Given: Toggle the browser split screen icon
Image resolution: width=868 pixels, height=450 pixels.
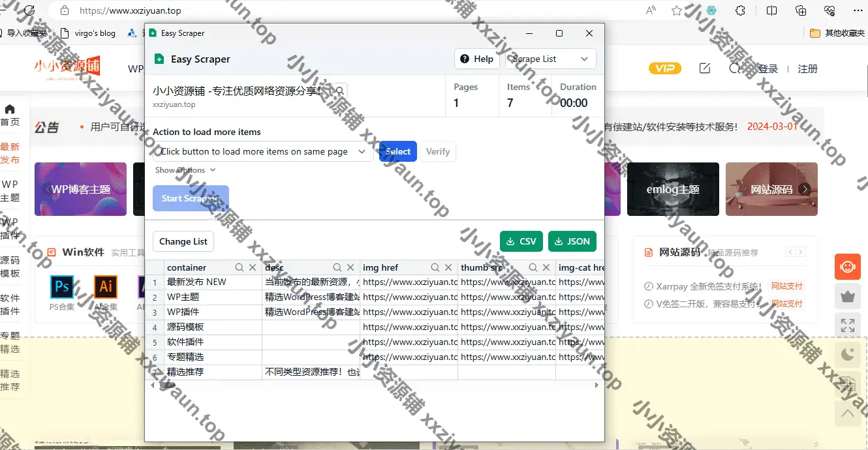Looking at the screenshot, I should [x=771, y=10].
